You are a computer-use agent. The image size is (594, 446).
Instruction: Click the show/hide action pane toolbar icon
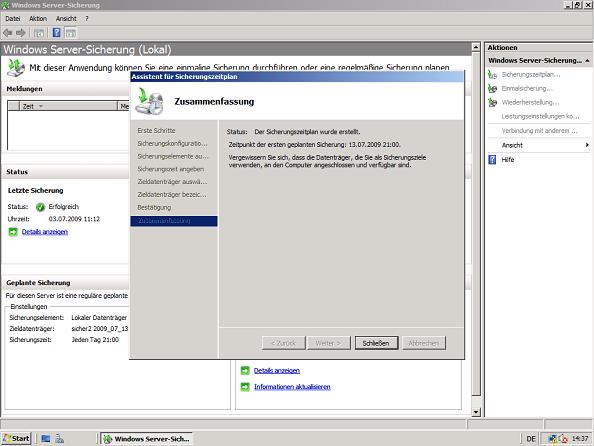[x=71, y=33]
